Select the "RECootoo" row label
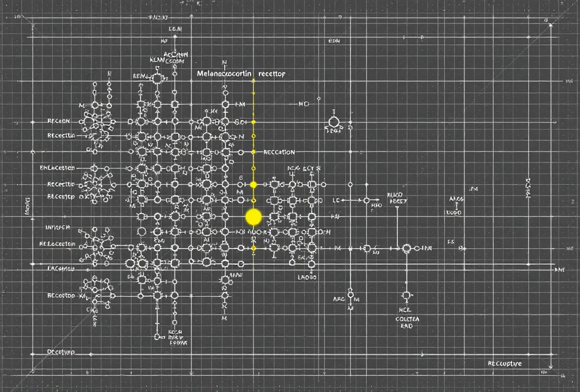 (61, 295)
